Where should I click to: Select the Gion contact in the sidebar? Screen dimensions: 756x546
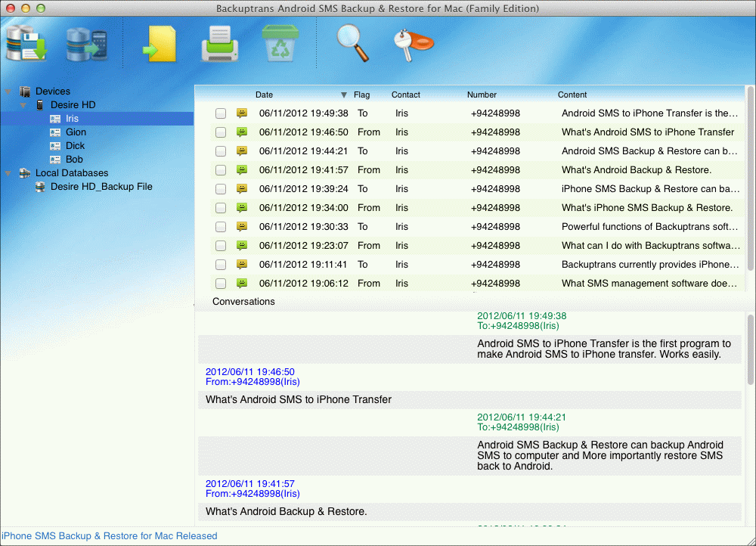tap(76, 132)
